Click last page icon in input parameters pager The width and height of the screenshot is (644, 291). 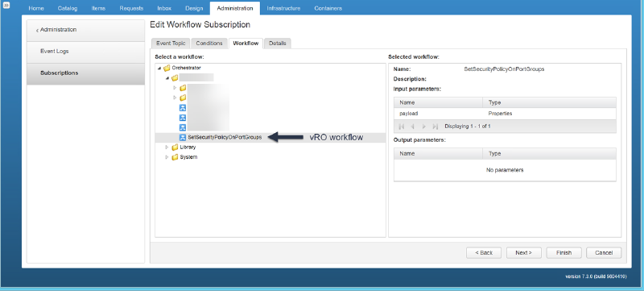pyautogui.click(x=436, y=127)
